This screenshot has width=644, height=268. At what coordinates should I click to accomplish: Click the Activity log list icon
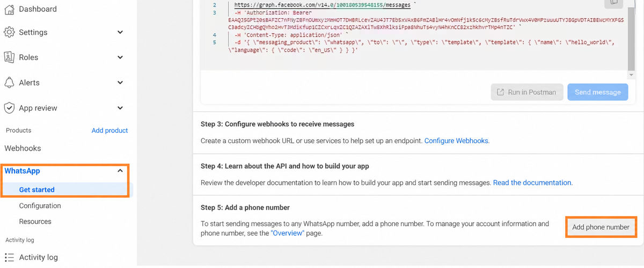pyautogui.click(x=9, y=257)
